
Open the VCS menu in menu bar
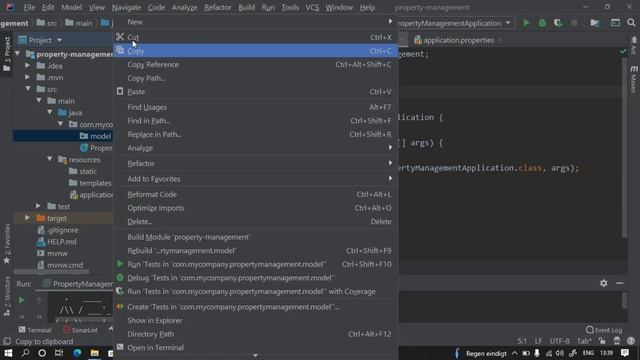[312, 7]
